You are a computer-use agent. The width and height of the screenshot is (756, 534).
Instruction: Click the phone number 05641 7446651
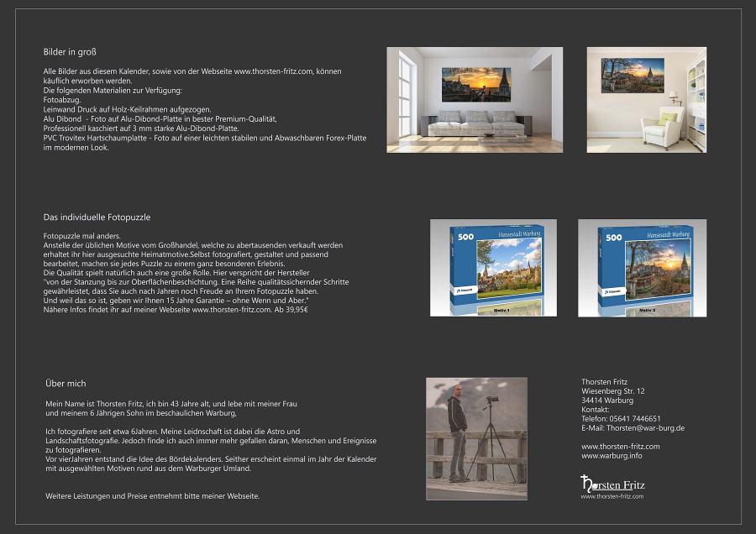pos(634,419)
